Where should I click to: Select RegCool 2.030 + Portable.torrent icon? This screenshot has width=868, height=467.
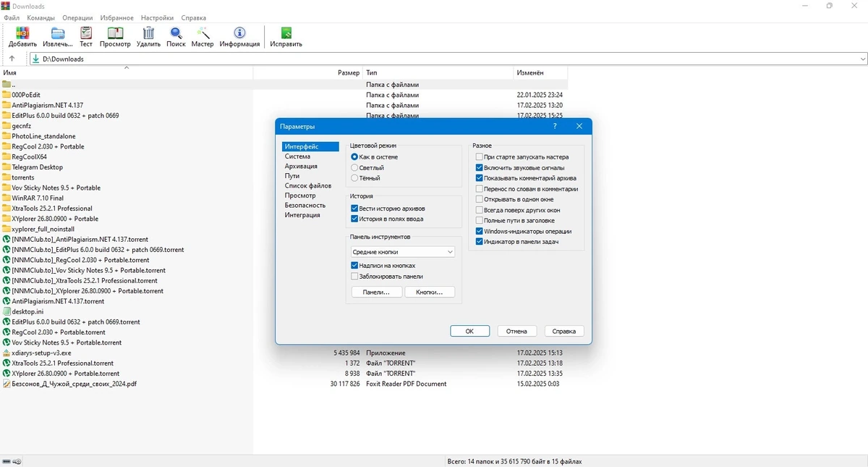7,332
